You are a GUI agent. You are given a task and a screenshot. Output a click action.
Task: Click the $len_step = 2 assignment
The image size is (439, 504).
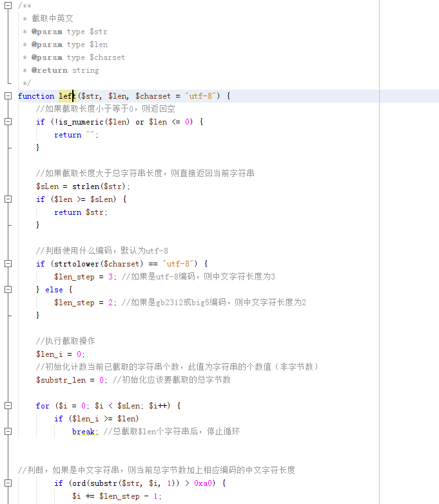click(x=86, y=303)
